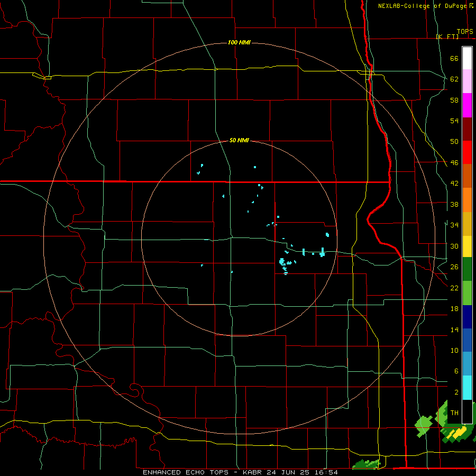Image resolution: width=476 pixels, height=476 pixels.
Task: Click the legend value "34"
Action: (x=454, y=225)
